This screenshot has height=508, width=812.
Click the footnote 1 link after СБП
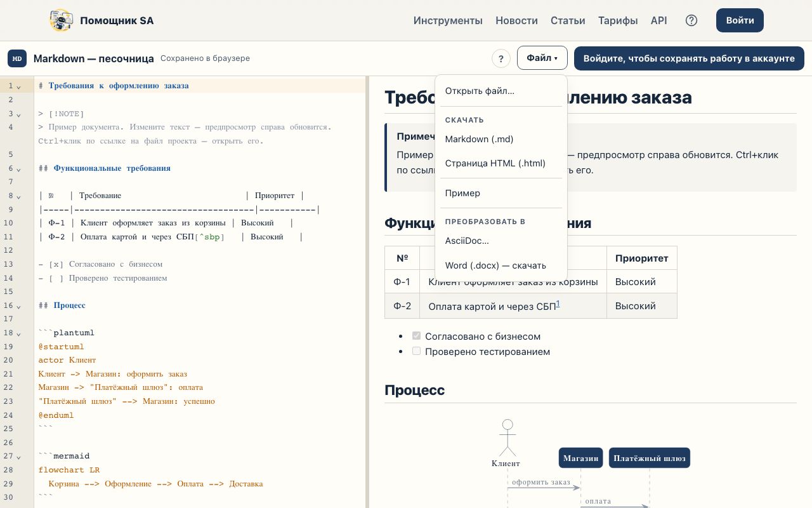click(x=558, y=304)
